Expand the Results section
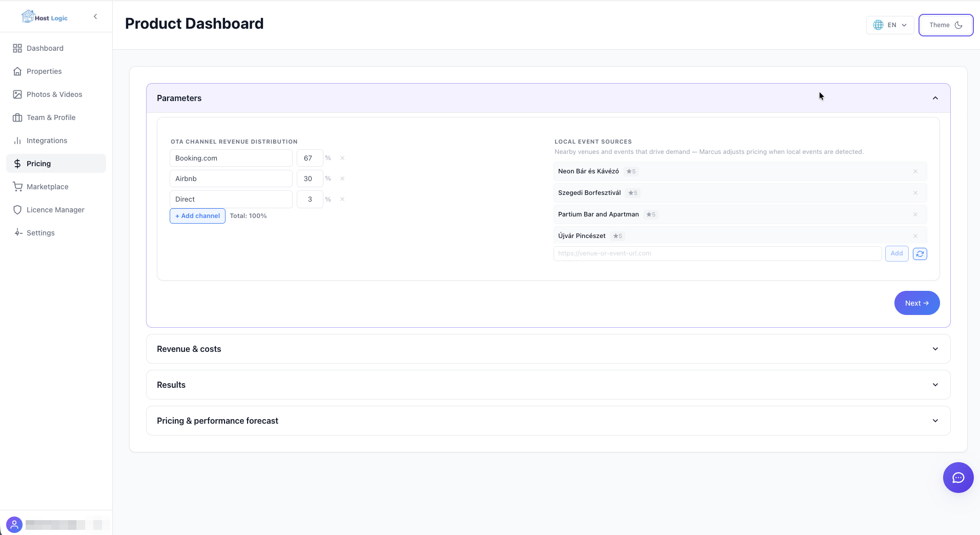Screen dimensions: 980x535 548,385
